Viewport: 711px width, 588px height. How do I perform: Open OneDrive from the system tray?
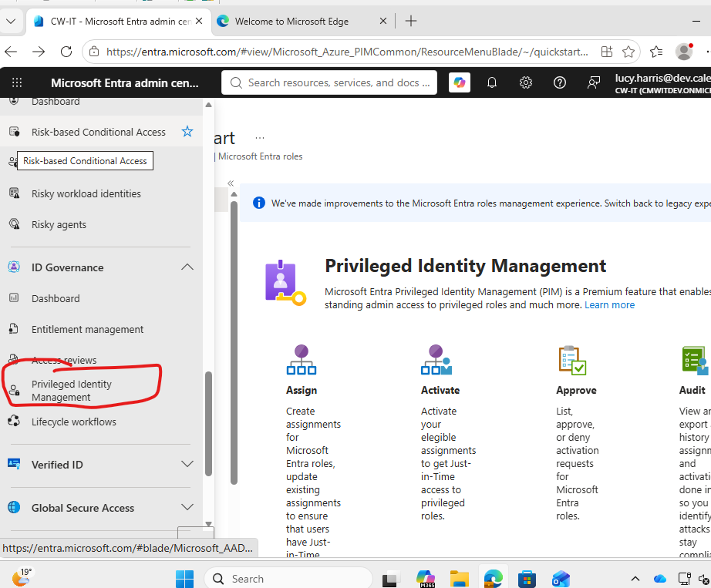[x=660, y=579]
